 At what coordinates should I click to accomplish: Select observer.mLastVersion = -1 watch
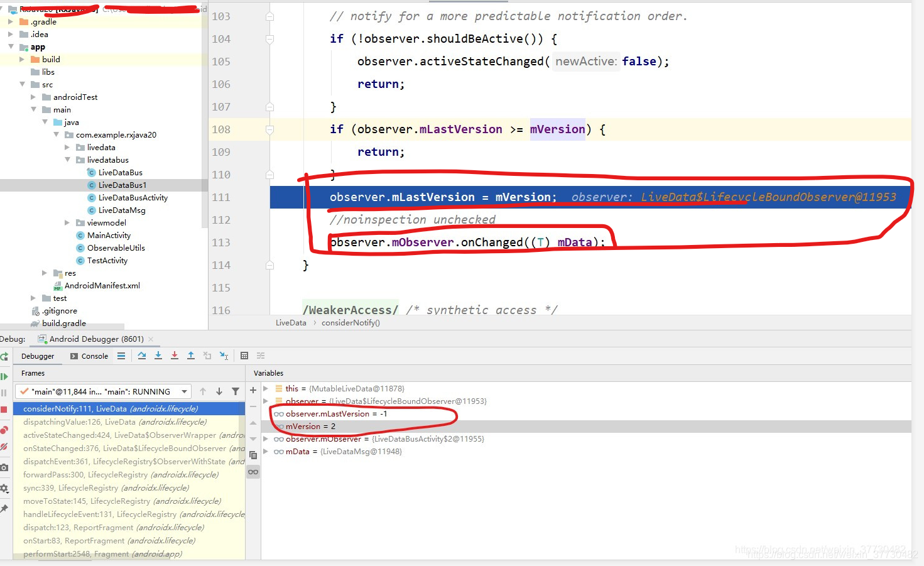[586, 413]
